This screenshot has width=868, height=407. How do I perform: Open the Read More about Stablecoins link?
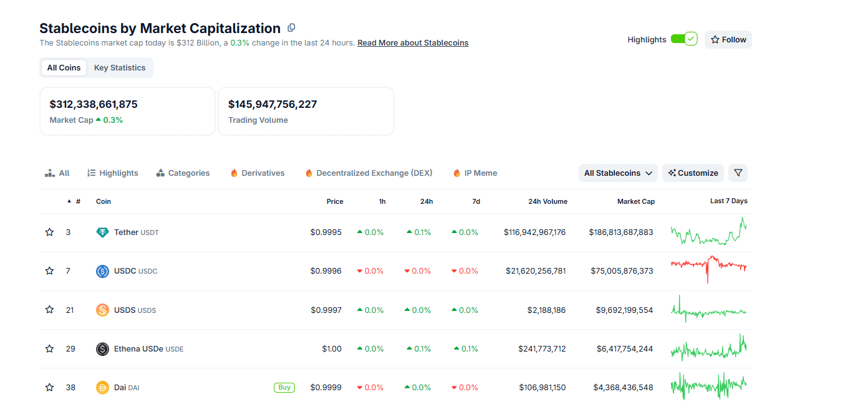(413, 42)
